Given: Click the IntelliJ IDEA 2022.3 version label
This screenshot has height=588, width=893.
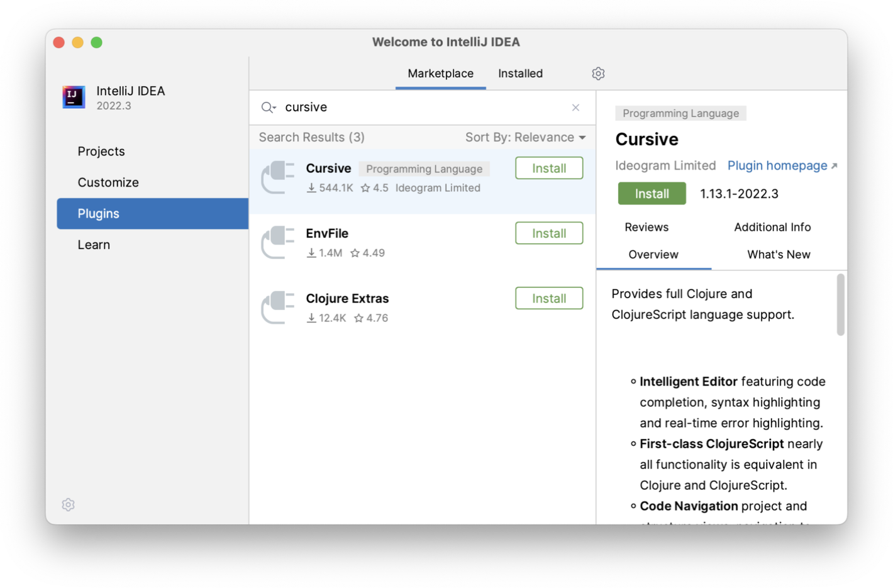Looking at the screenshot, I should pos(114,106).
